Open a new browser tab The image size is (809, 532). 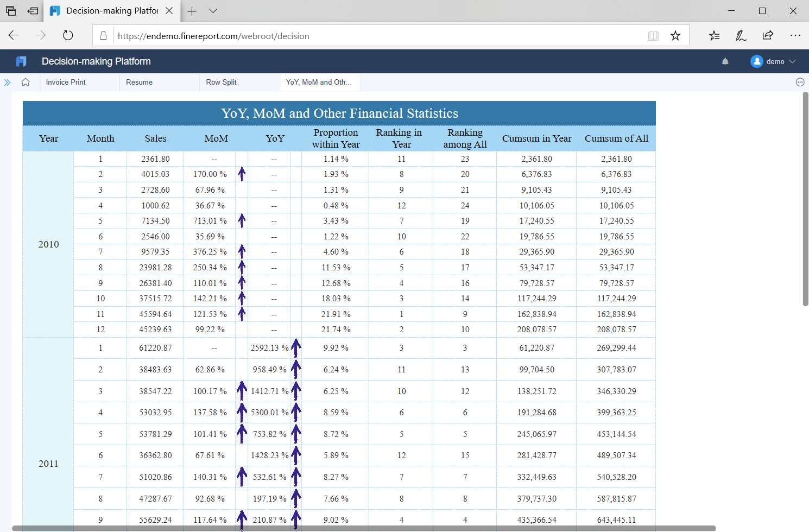tap(192, 11)
